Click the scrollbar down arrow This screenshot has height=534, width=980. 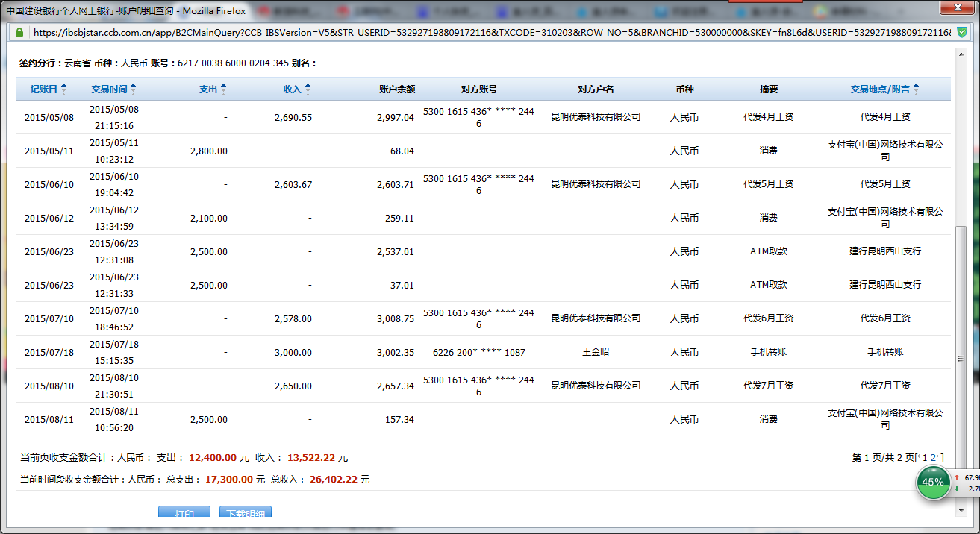[x=961, y=508]
